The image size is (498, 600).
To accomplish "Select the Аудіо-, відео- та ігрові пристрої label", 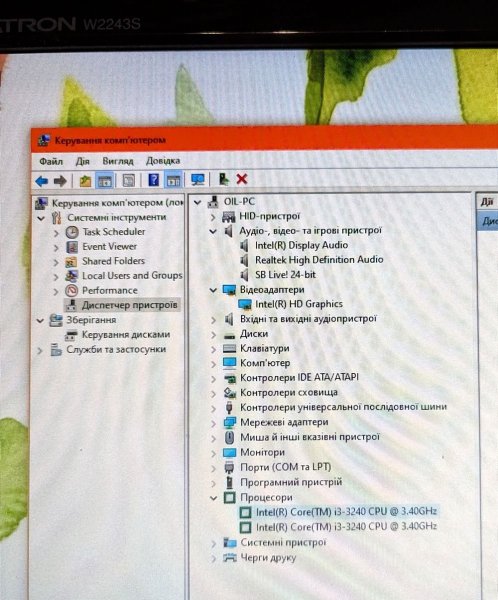I will point(310,231).
